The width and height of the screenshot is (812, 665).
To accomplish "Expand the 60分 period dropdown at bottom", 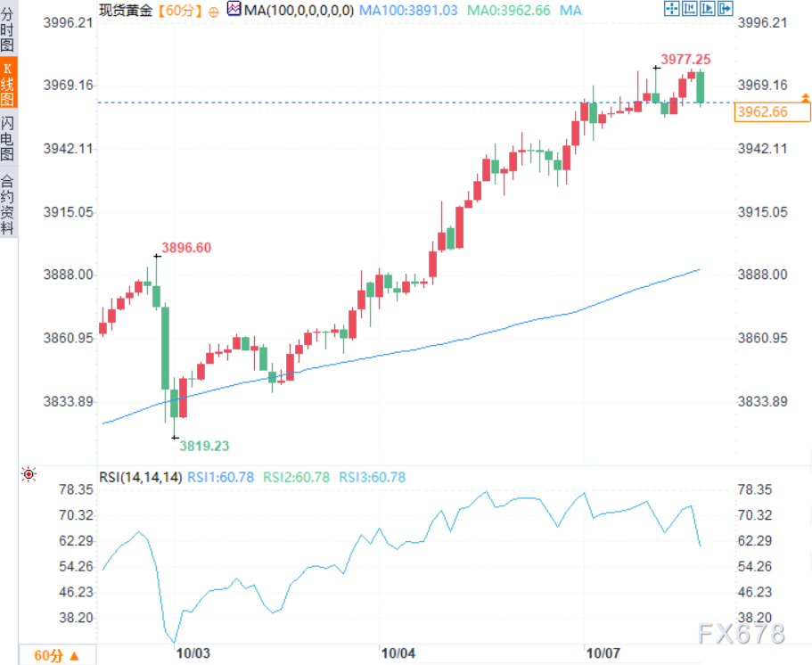I will coord(57,655).
